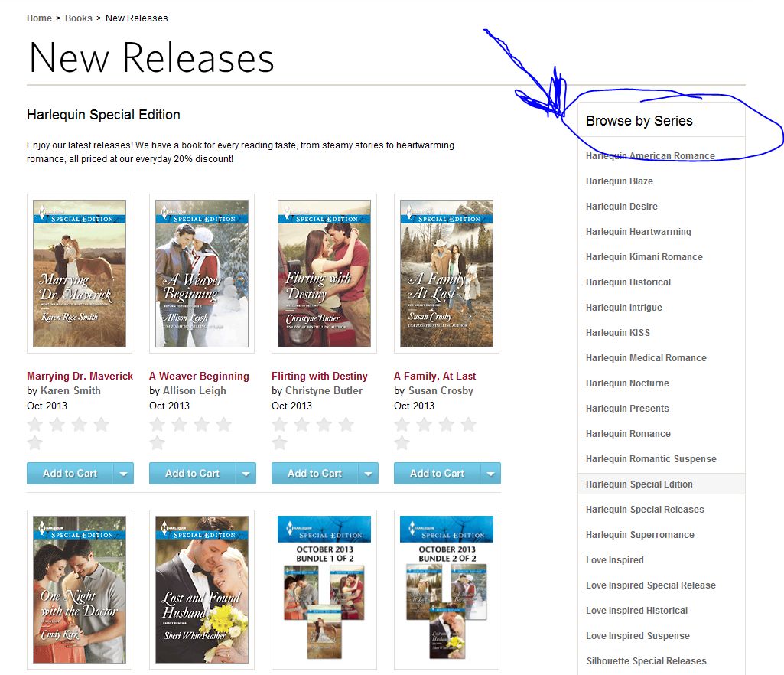Expand the Add to Cart arrow for Flirting with Destiny

point(369,474)
